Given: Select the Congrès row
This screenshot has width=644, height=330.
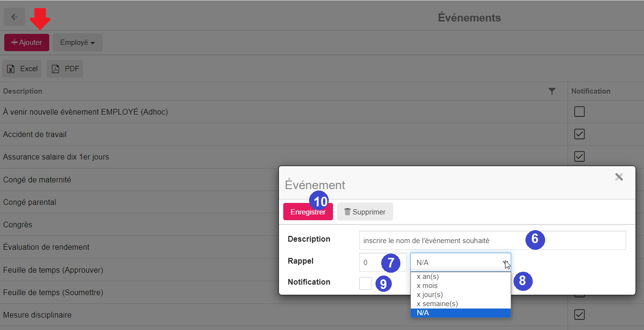Looking at the screenshot, I should click(x=139, y=224).
